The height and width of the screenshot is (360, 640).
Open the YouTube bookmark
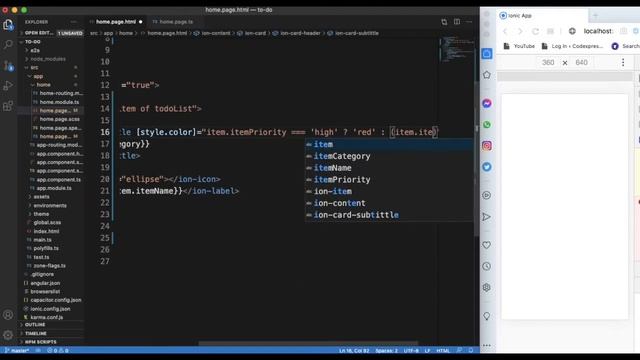point(519,46)
